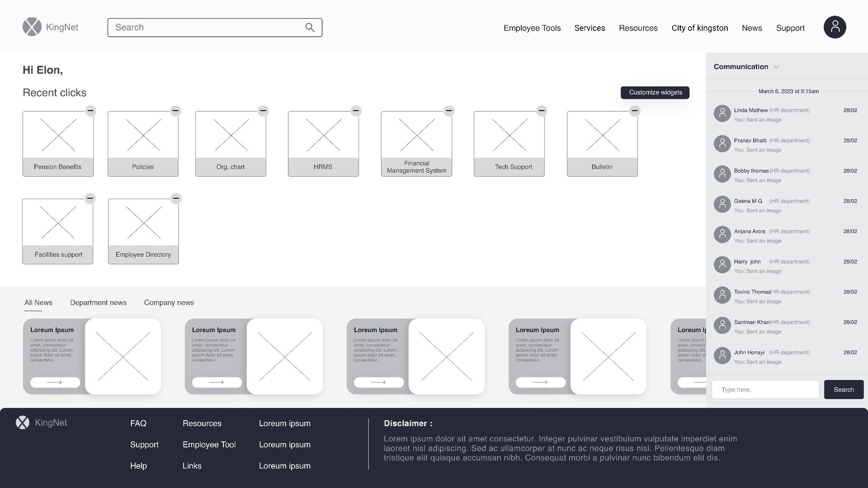Click the KingNet logo in the footer

point(42,422)
